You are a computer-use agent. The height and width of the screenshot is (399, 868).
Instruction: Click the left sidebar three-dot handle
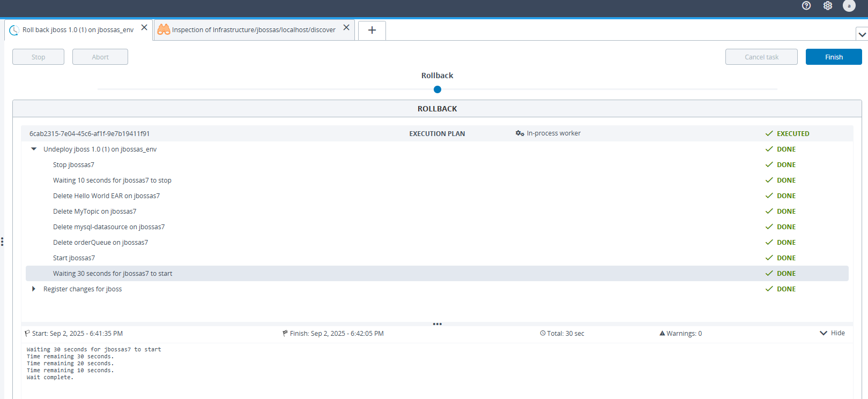pos(2,242)
